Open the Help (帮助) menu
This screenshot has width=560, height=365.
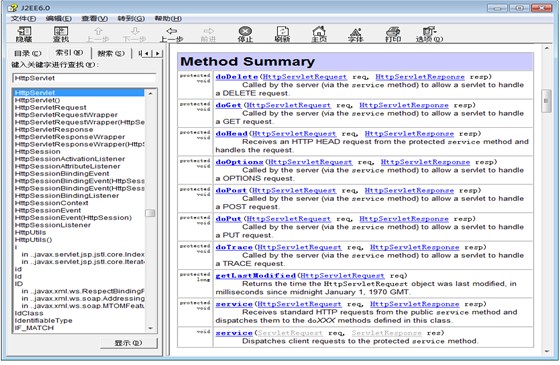pos(168,19)
